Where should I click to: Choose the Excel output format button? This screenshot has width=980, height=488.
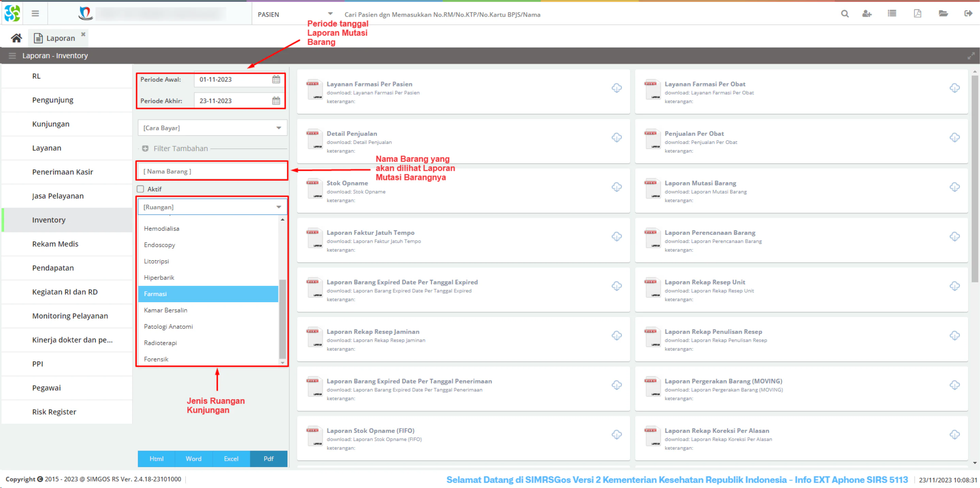(231, 459)
